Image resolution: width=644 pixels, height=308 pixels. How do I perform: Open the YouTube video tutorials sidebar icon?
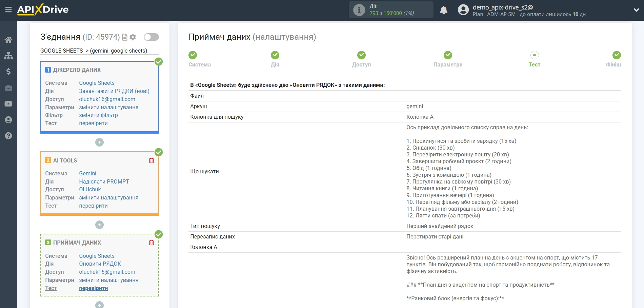point(8,104)
